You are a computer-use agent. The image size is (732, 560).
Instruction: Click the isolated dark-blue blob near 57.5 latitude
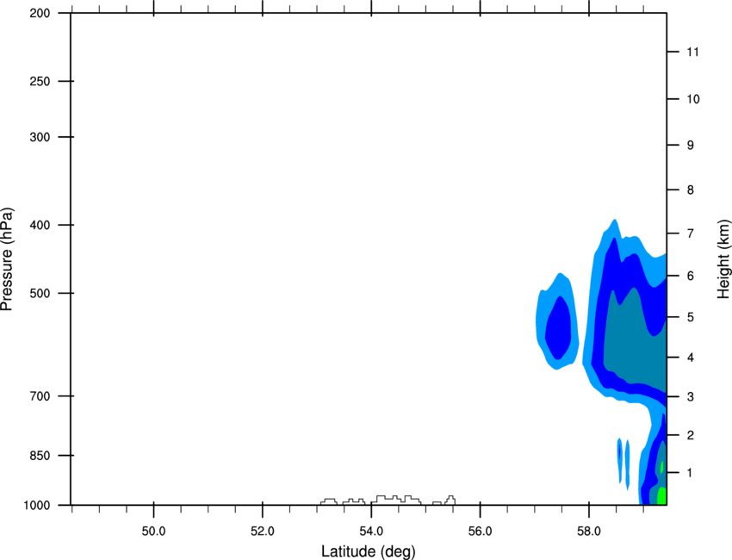559,327
